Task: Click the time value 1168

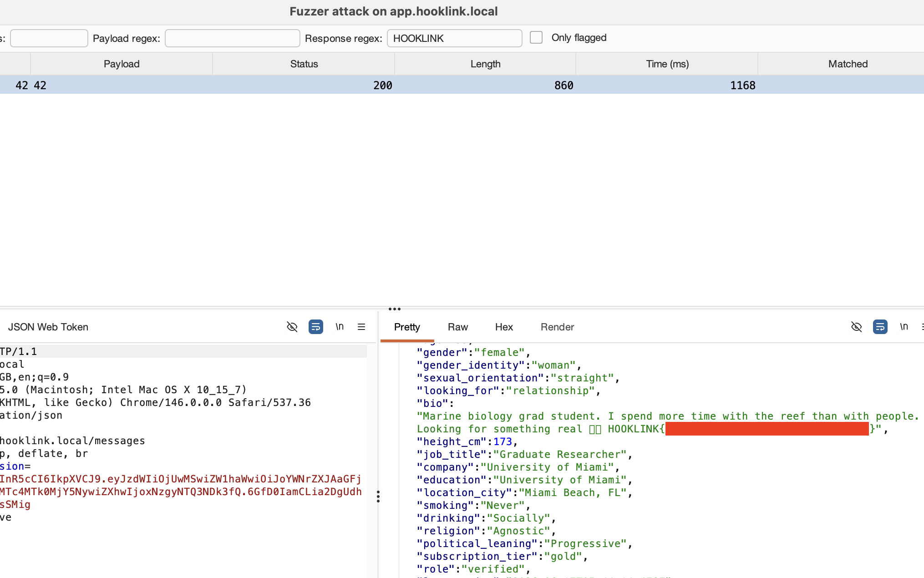Action: [x=743, y=85]
